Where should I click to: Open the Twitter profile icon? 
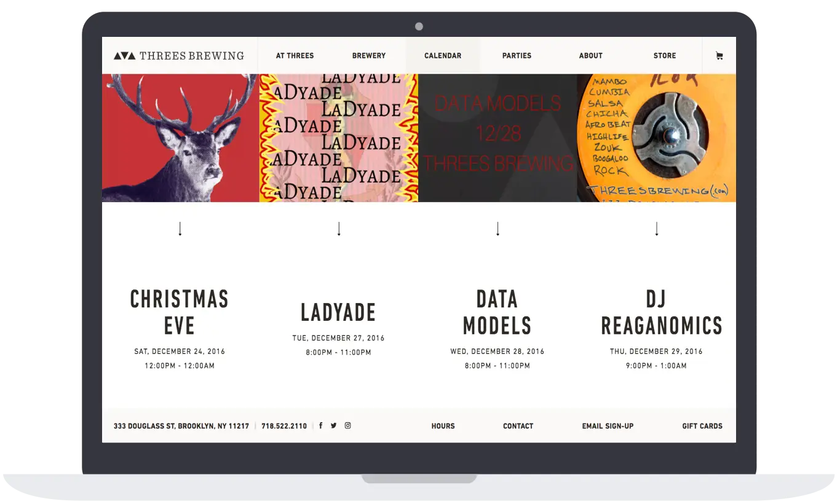(x=334, y=425)
